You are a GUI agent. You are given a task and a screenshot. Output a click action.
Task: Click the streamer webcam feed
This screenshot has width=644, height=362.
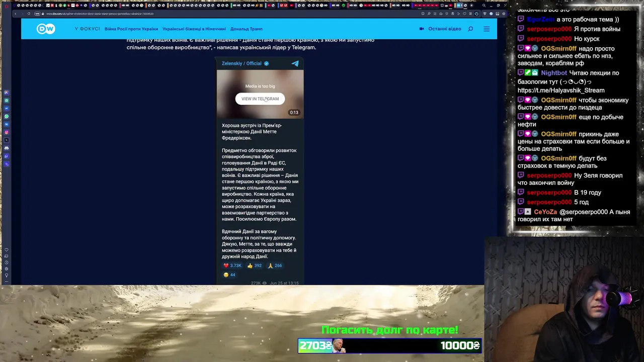[564, 299]
